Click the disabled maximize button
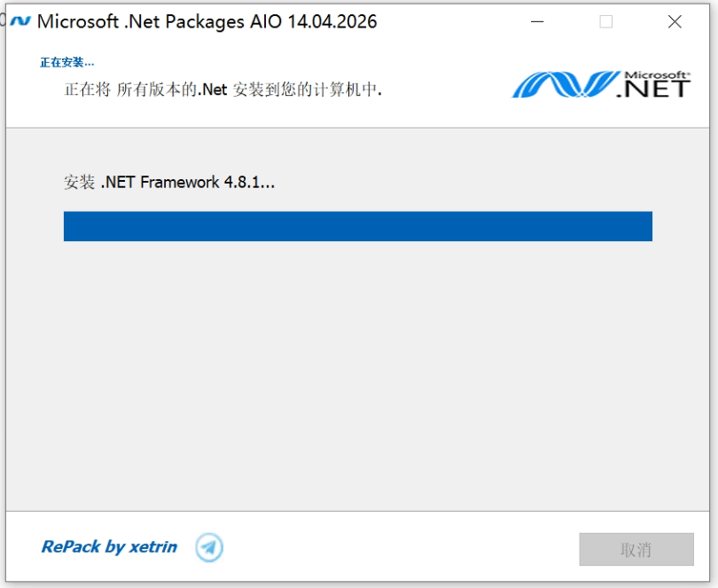 pos(606,22)
